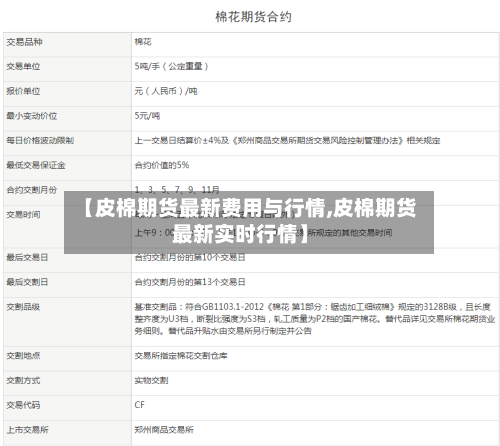The image size is (500, 446).
Task: Select the 交易单位 label
Action: coord(23,66)
